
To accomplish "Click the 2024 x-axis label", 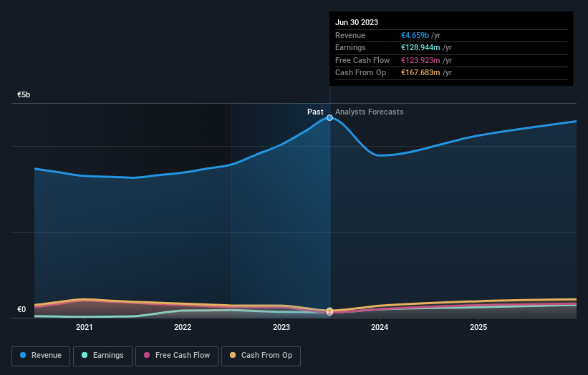I will point(380,327).
